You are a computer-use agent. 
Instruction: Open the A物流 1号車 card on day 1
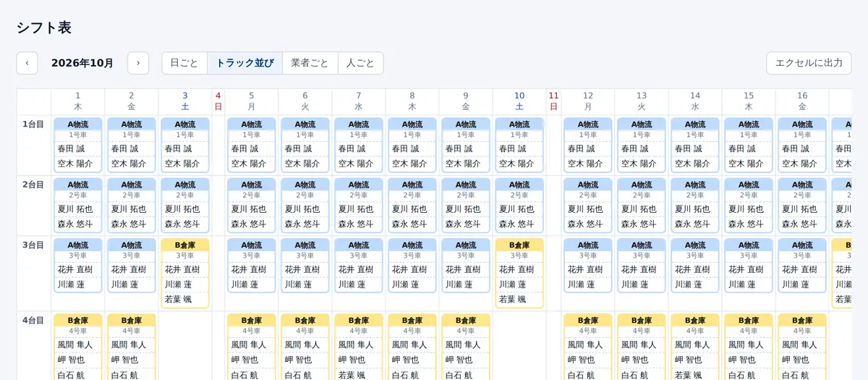click(x=78, y=145)
